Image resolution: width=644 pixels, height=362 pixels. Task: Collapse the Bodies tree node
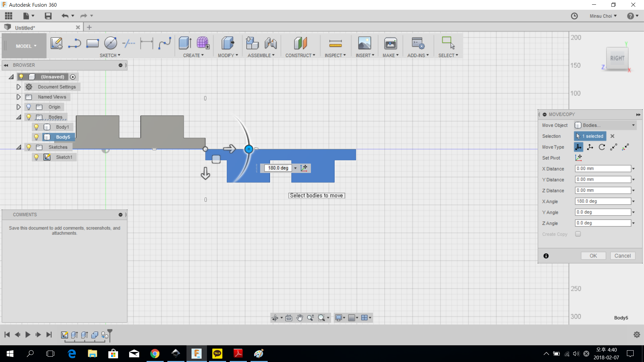point(18,117)
